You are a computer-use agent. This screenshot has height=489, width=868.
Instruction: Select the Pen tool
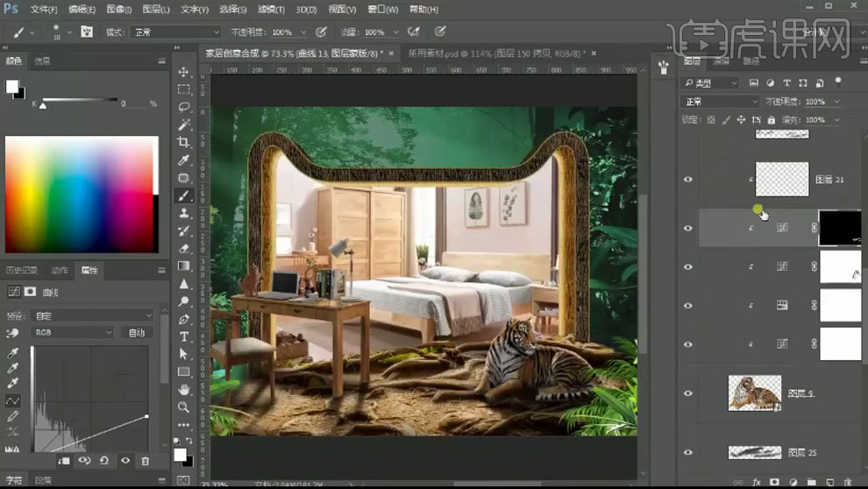click(x=183, y=319)
